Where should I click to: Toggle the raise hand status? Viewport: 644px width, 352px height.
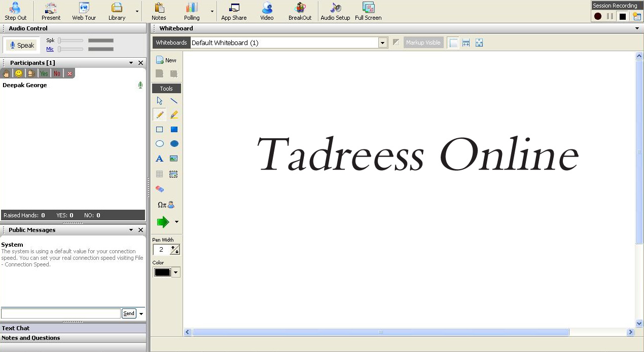click(x=7, y=73)
